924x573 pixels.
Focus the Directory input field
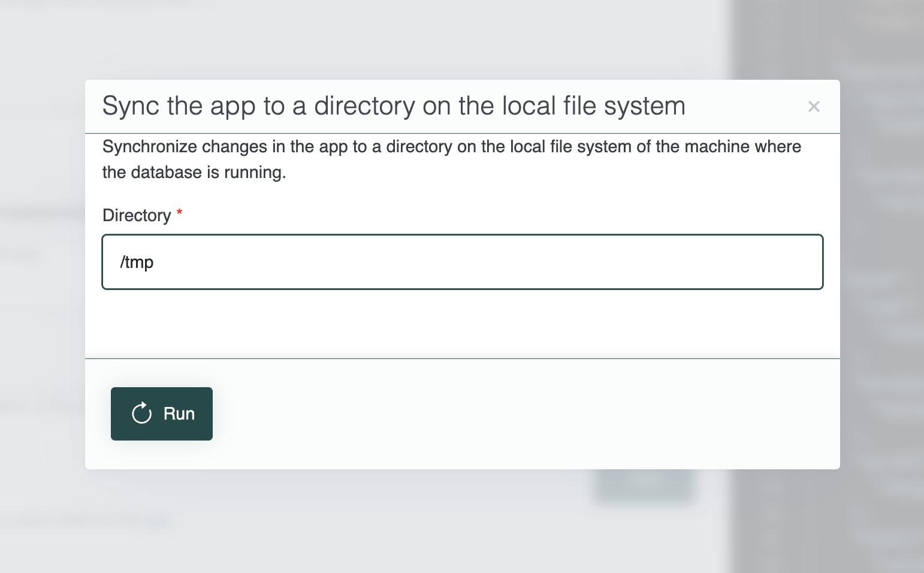(463, 262)
